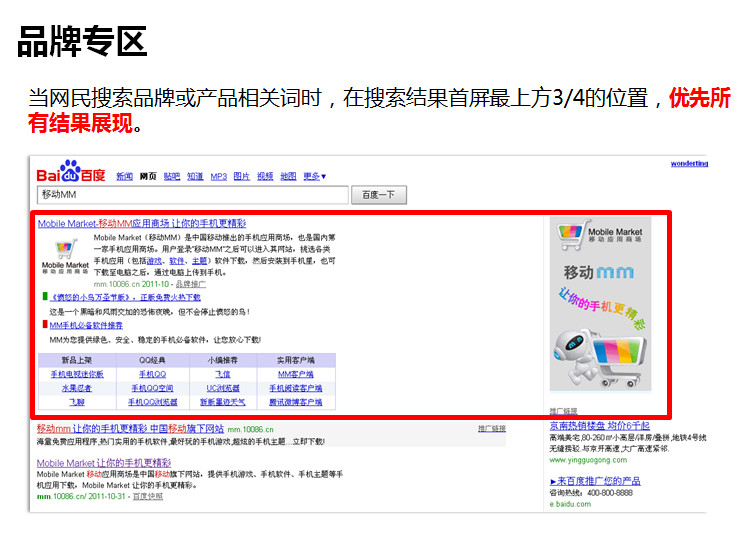Click the 推广链接 label beside the promoted result

(492, 428)
